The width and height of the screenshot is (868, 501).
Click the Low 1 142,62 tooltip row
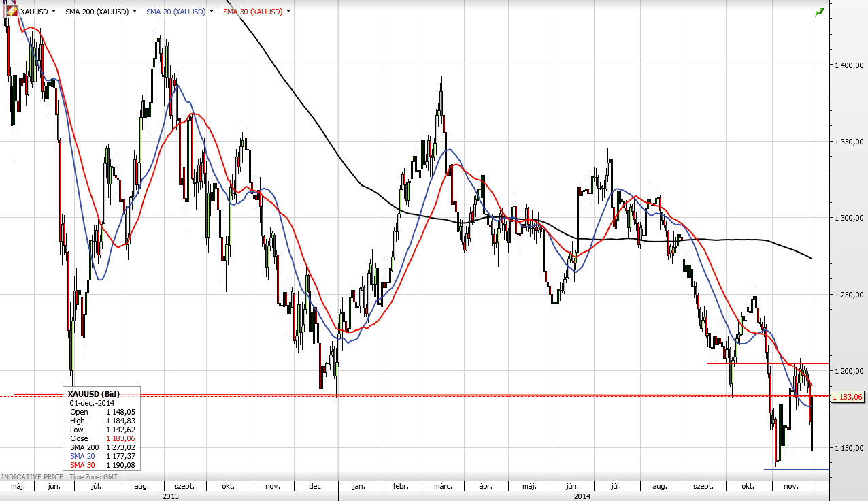click(x=102, y=430)
